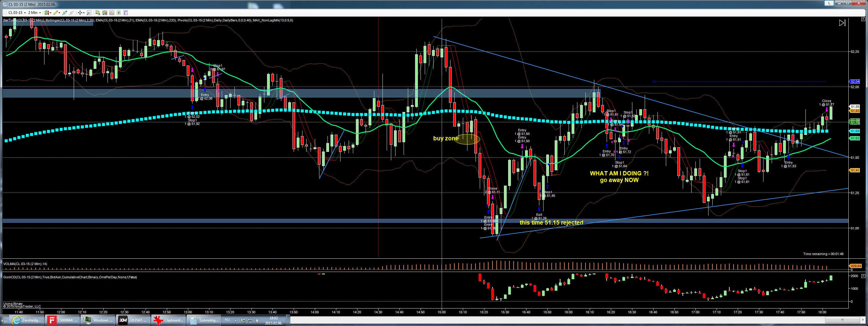Click the 'Exit 1 @ 51,26' trade label
The width and height of the screenshot is (868, 326).
click(x=539, y=216)
